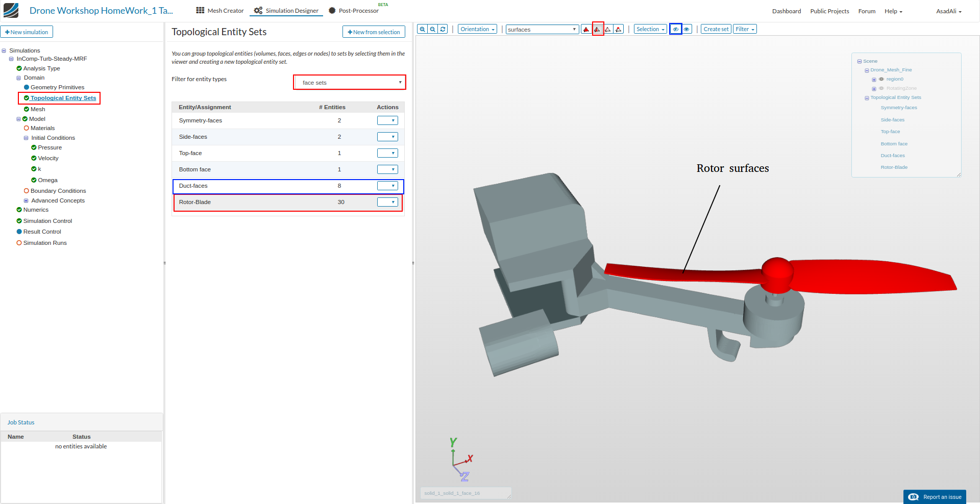Click the Job Status header
Viewport: 980px width, 504px height.
21,422
